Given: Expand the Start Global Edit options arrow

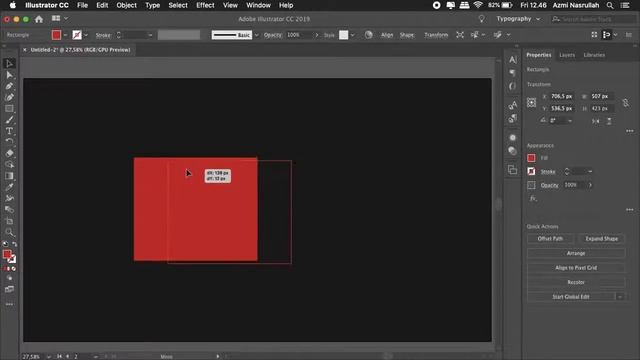Looking at the screenshot, I should tap(620, 297).
